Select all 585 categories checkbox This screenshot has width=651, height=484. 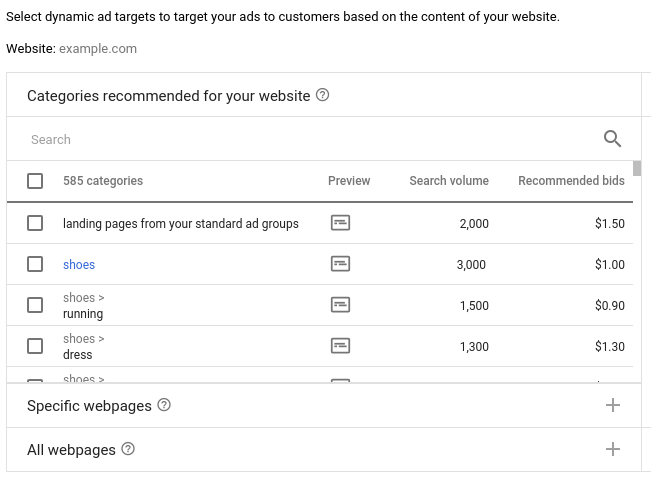coord(35,181)
